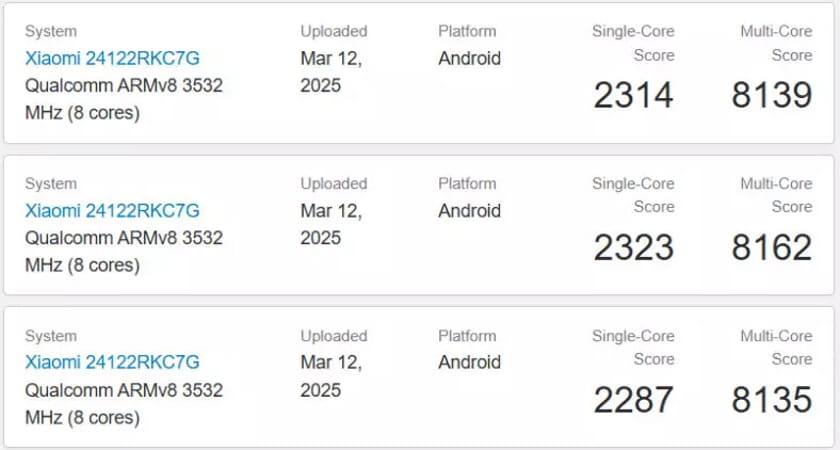Screen dimensions: 840x450
Task: Select the multi-core score 8139
Action: (x=772, y=95)
